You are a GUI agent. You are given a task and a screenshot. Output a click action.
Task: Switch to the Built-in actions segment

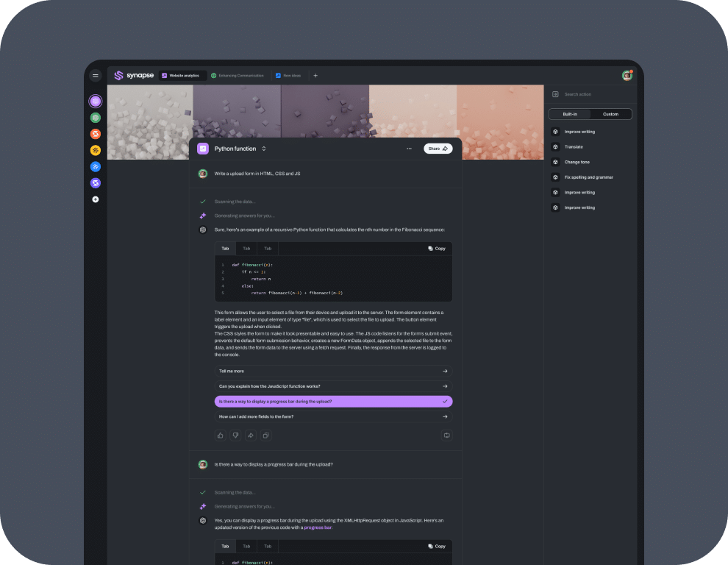pos(570,114)
